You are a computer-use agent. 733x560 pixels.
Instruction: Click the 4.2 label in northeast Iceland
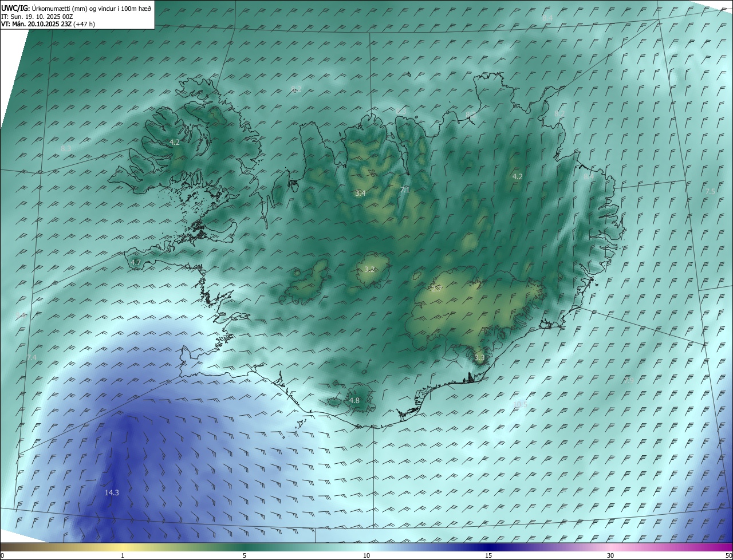pos(518,176)
